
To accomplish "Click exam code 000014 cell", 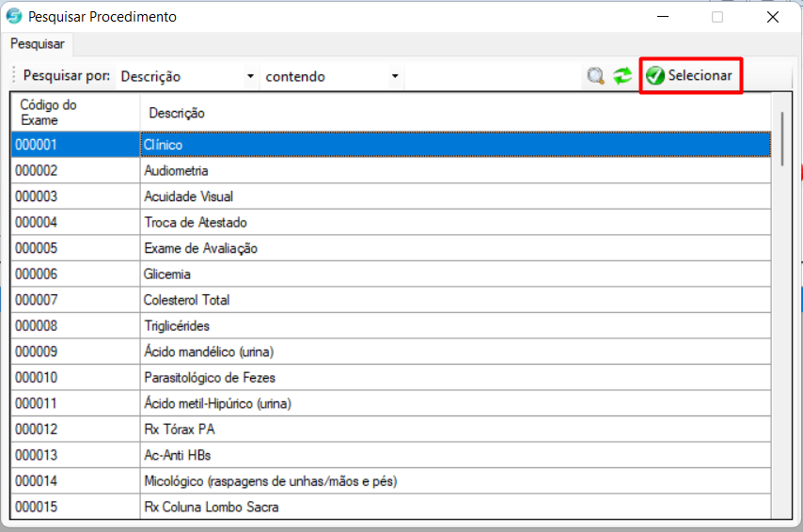I will point(75,481).
